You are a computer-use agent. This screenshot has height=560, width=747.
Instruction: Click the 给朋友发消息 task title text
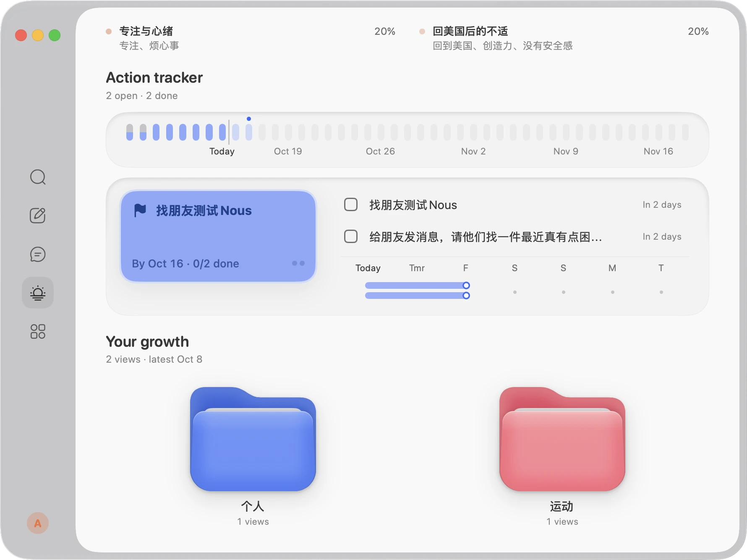(486, 237)
